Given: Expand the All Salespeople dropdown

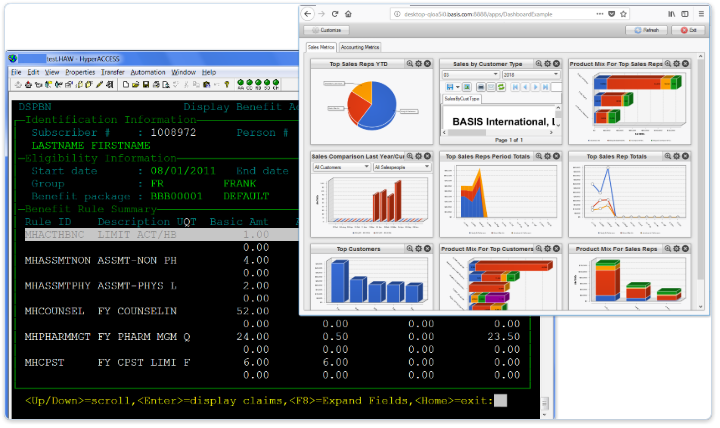Looking at the screenshot, I should (401, 167).
